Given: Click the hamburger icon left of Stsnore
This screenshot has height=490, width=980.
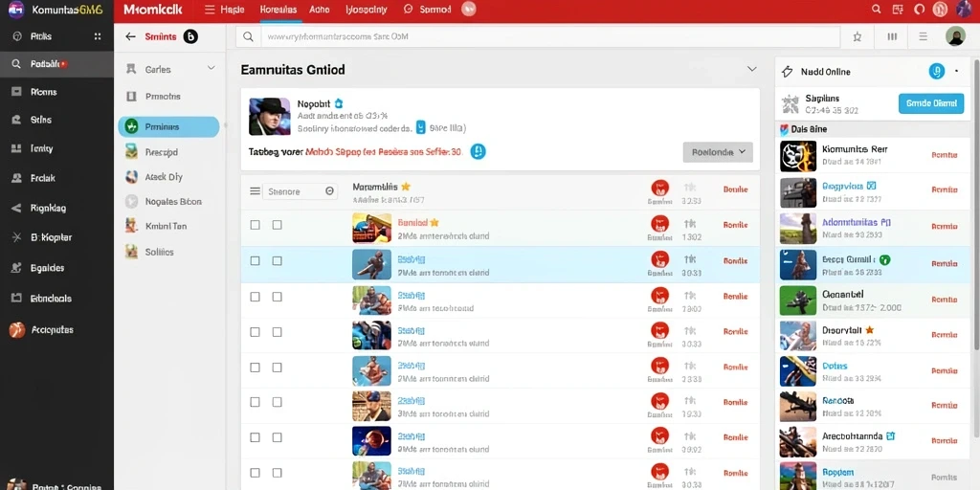Looking at the screenshot, I should click(255, 191).
